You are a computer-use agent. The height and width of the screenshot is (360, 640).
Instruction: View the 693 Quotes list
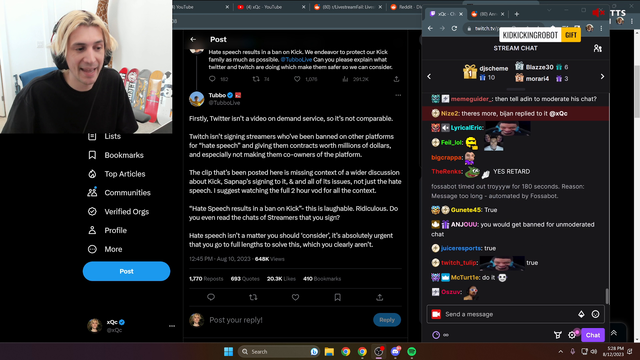click(245, 279)
